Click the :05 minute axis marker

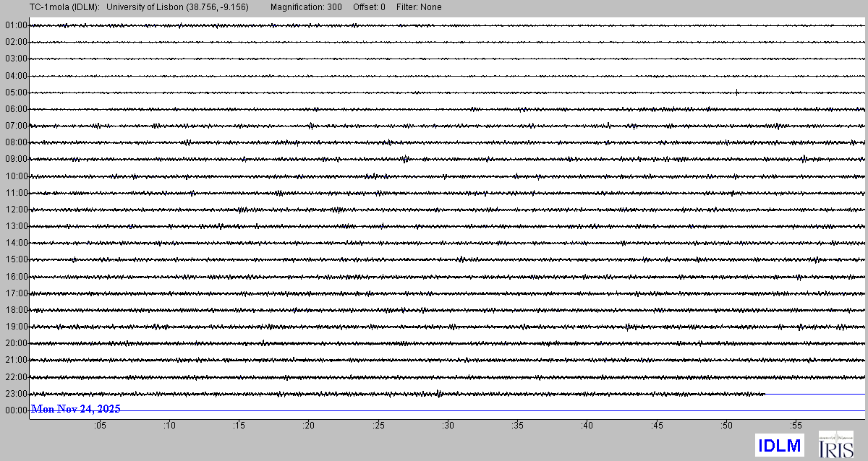point(100,426)
